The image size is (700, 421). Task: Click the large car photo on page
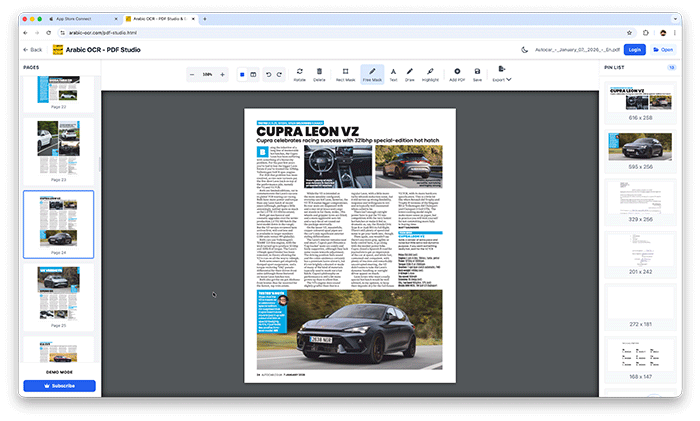click(350, 329)
